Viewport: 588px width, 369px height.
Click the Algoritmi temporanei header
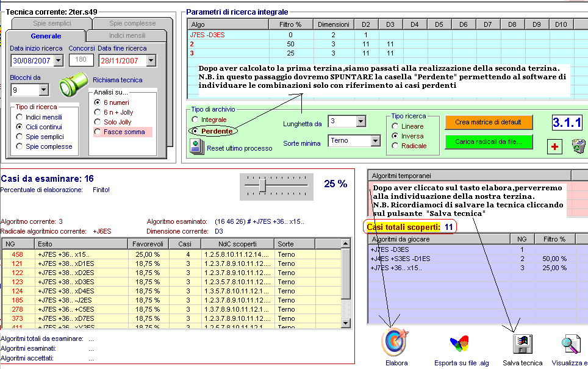469,176
